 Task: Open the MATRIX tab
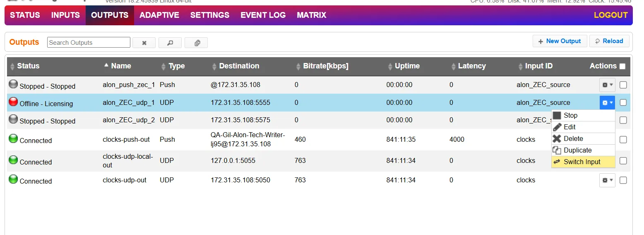(x=312, y=15)
